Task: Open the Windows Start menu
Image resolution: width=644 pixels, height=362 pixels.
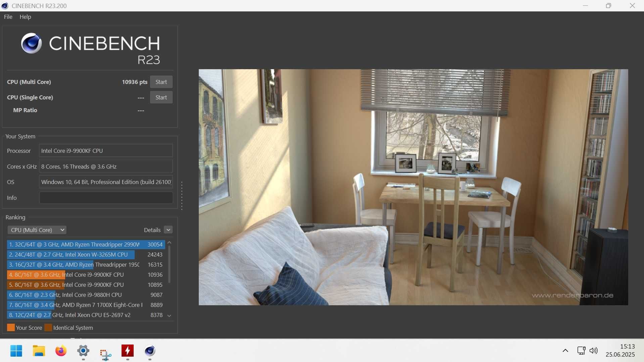Action: click(x=16, y=351)
